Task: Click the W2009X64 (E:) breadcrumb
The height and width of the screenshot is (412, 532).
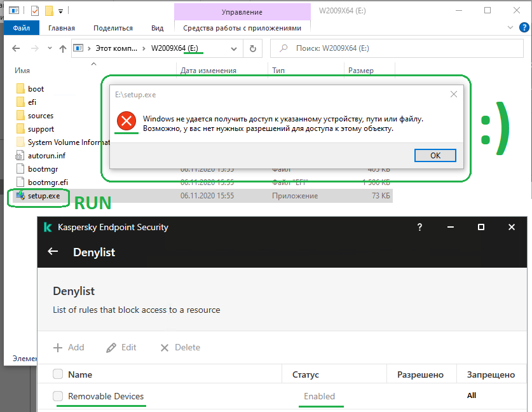Action: point(174,48)
